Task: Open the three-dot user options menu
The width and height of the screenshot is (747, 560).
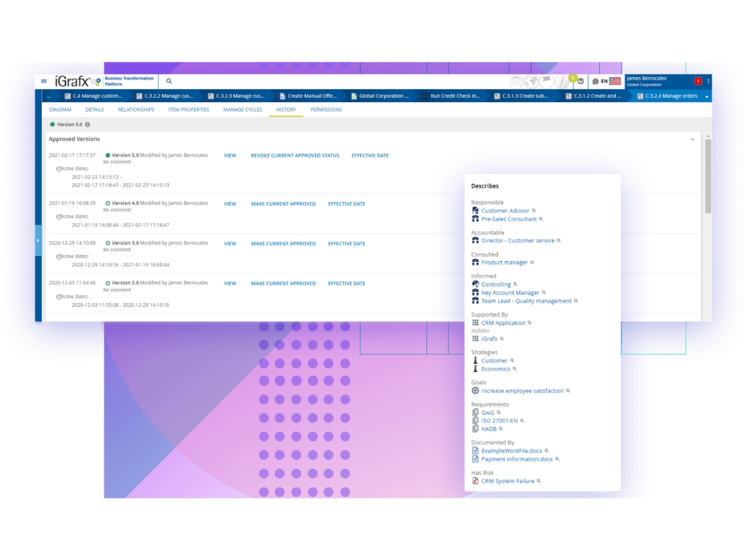Action: (708, 81)
